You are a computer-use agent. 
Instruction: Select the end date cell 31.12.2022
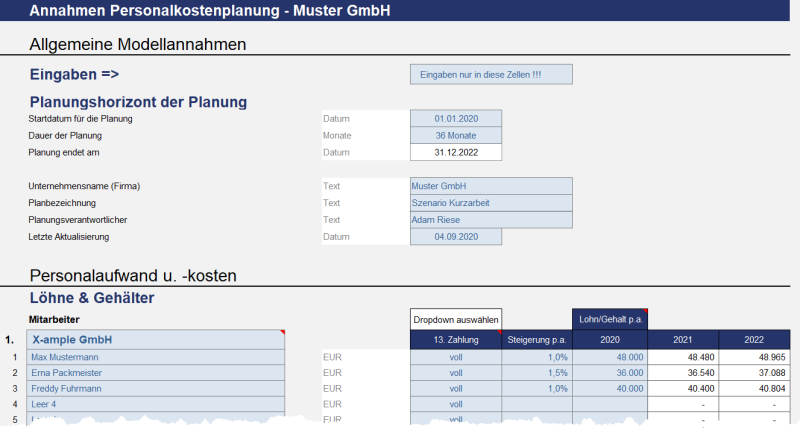pyautogui.click(x=456, y=153)
